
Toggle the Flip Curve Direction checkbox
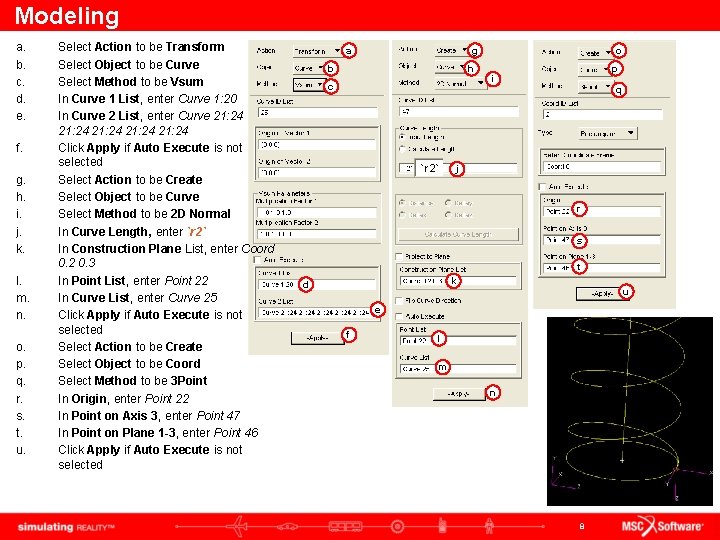[399, 301]
